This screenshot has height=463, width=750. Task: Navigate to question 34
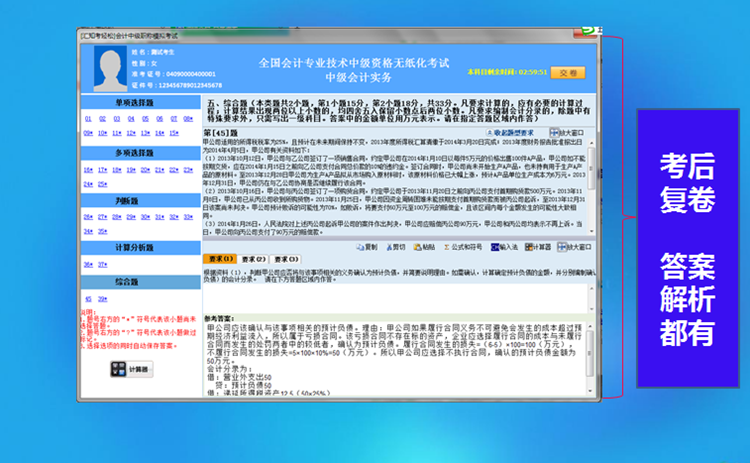click(88, 231)
